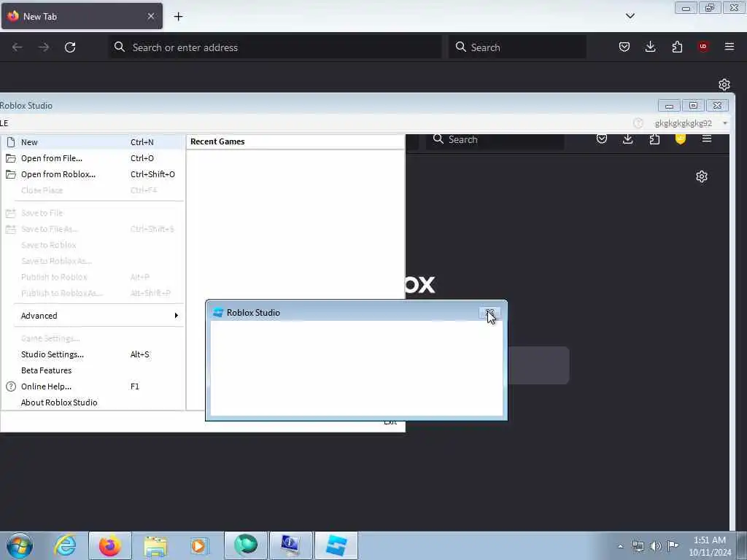Open Studio Settings... menu entry
747x560 pixels.
(x=93, y=354)
